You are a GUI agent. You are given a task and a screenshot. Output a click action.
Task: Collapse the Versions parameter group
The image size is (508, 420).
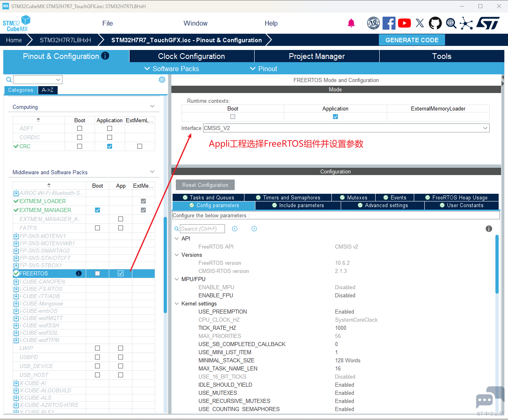click(x=177, y=255)
